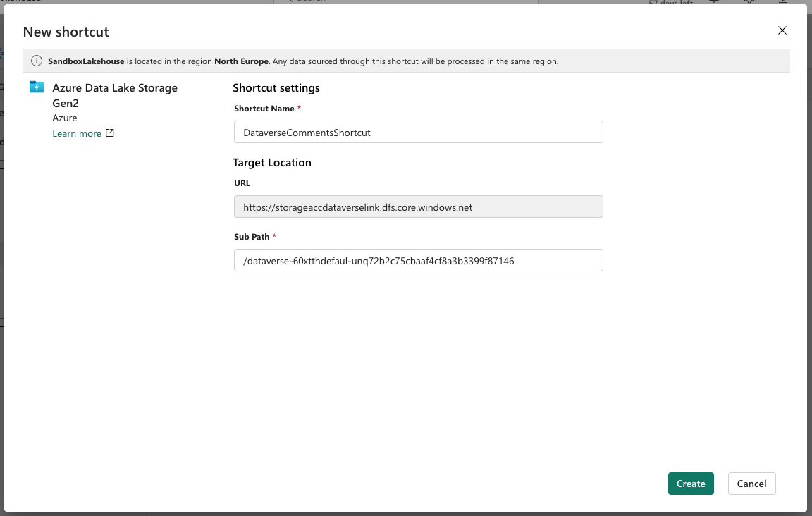Click the Target Location heading
The image size is (812, 516).
[x=272, y=162]
